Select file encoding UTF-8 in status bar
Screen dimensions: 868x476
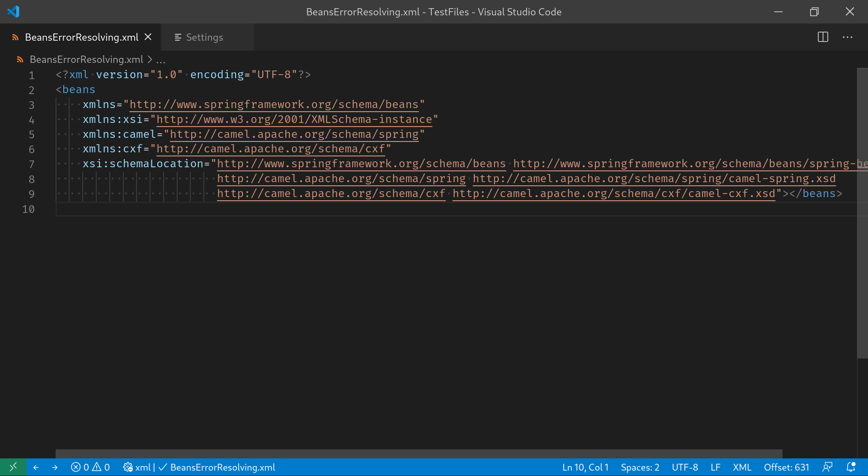pos(685,467)
